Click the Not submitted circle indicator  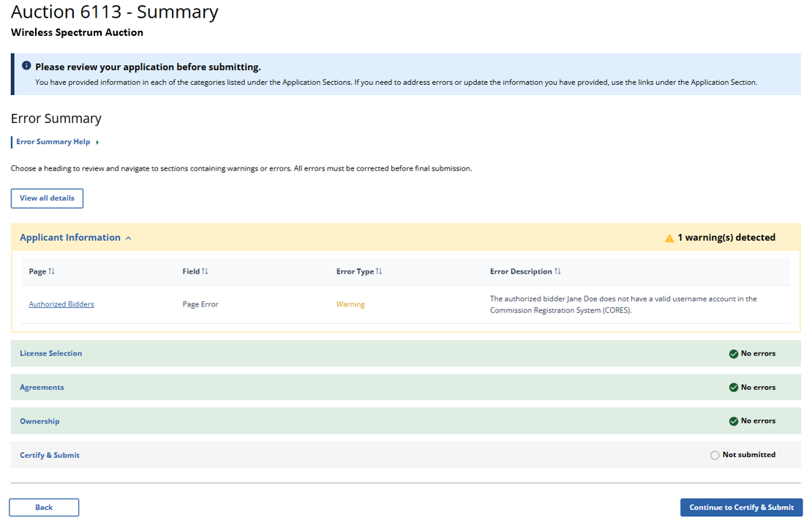pos(715,455)
